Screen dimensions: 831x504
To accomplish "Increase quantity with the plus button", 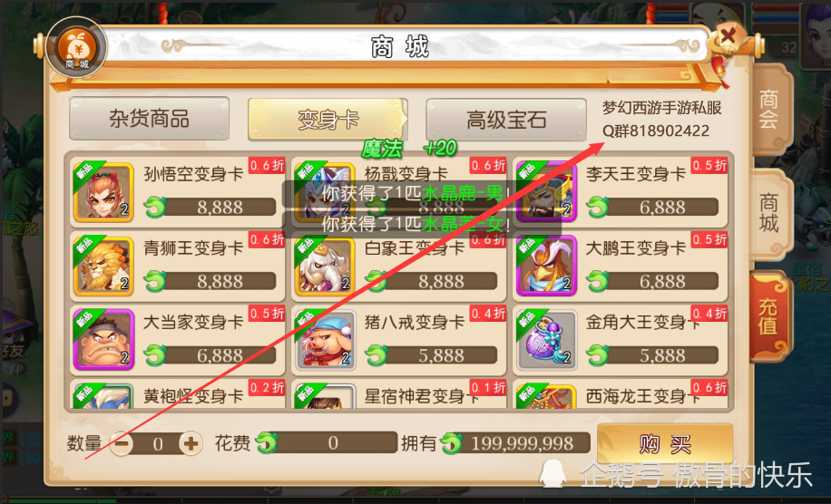I will click(191, 443).
